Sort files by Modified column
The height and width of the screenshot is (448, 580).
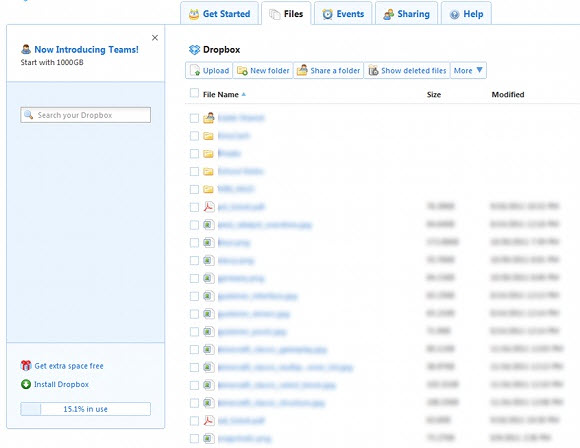pos(508,94)
